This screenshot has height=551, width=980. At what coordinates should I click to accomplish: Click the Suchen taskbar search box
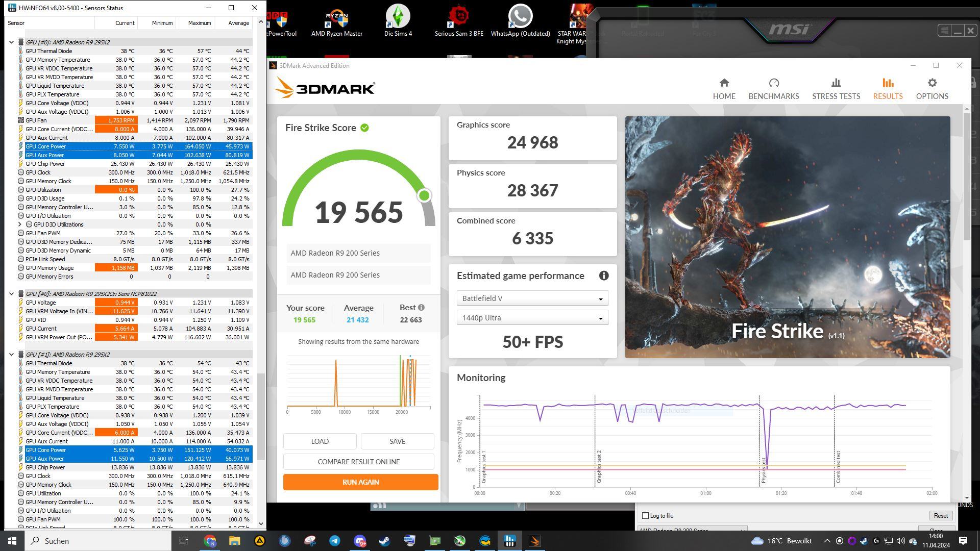point(98,541)
